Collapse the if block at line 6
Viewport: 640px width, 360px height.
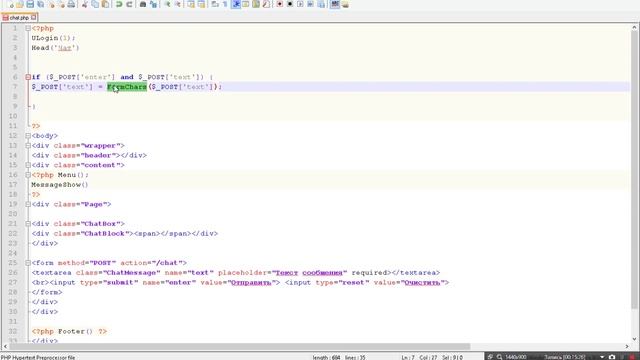(28, 77)
